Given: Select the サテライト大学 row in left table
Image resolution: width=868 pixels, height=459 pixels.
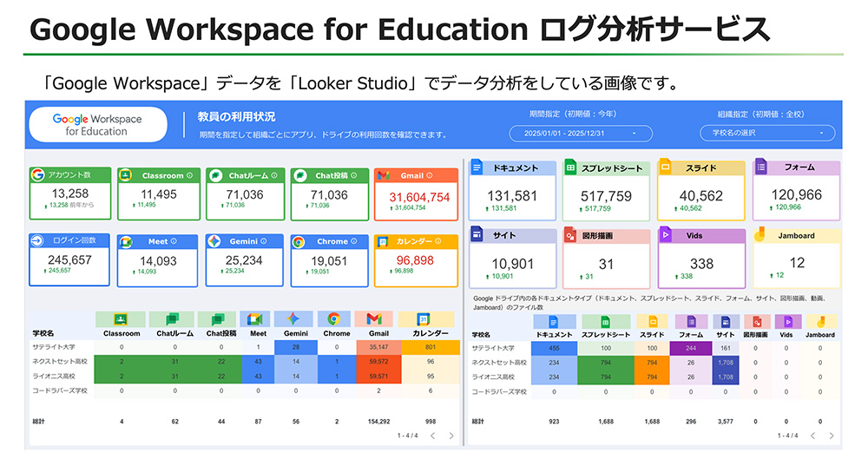Looking at the screenshot, I should tap(54, 348).
